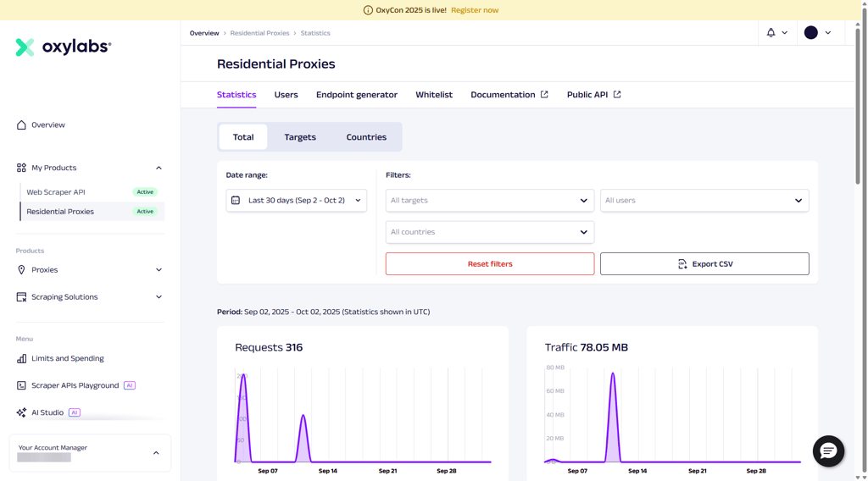Select the Countries statistics view
The height and width of the screenshot is (481, 868).
(x=366, y=137)
